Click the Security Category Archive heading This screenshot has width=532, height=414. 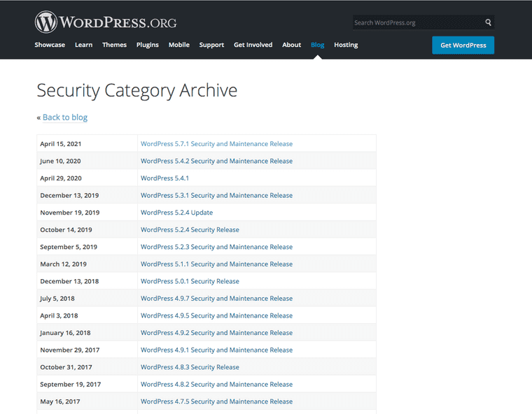click(x=136, y=90)
